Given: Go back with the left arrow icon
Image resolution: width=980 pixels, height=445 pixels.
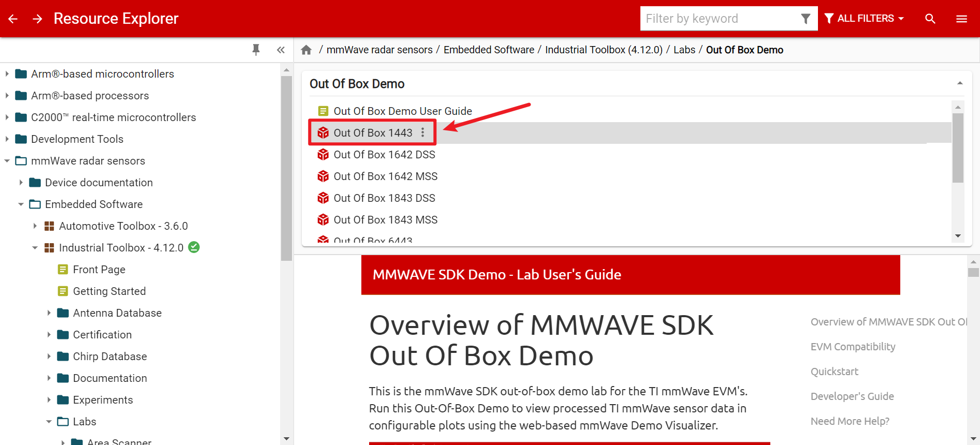Looking at the screenshot, I should pyautogui.click(x=13, y=19).
